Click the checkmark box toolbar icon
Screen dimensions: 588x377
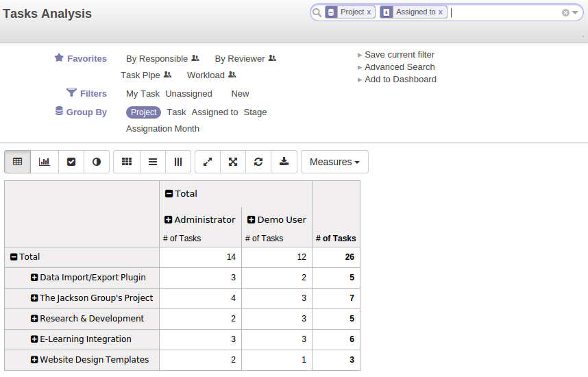click(x=71, y=162)
